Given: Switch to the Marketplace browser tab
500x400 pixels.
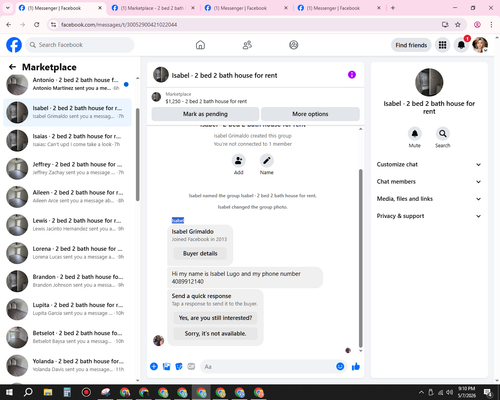Looking at the screenshot, I should click(153, 8).
